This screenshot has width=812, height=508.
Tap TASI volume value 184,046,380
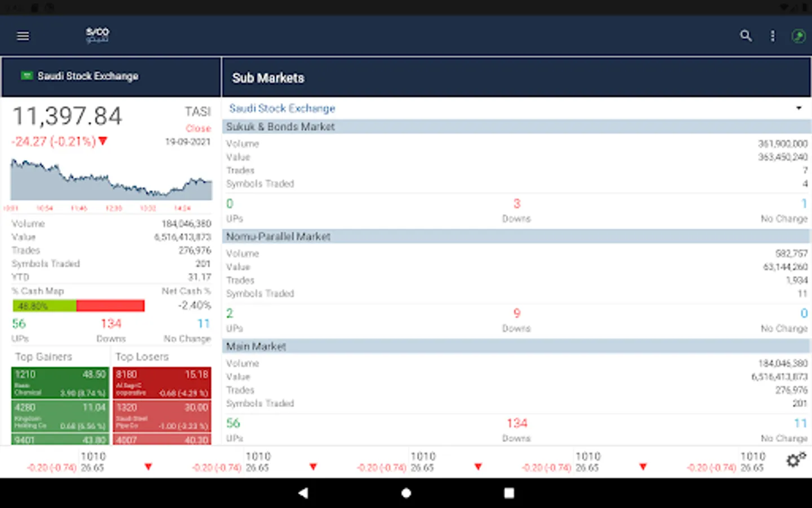186,224
